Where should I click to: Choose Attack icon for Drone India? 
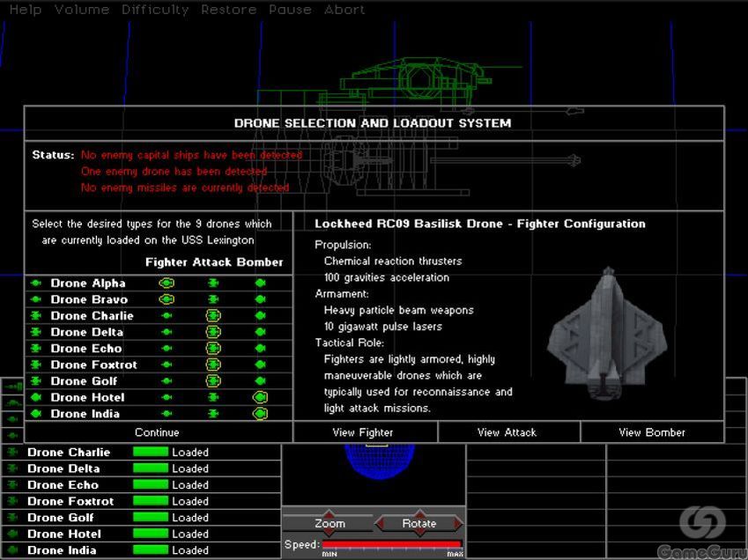[213, 413]
